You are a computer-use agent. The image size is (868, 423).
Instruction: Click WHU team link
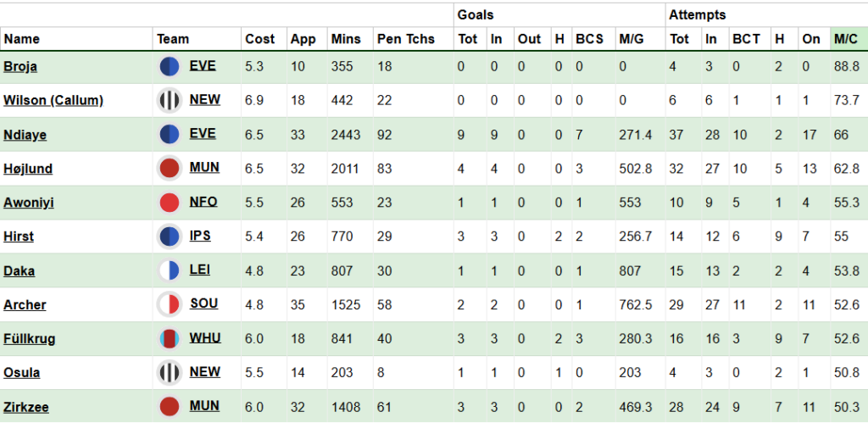[x=205, y=337]
